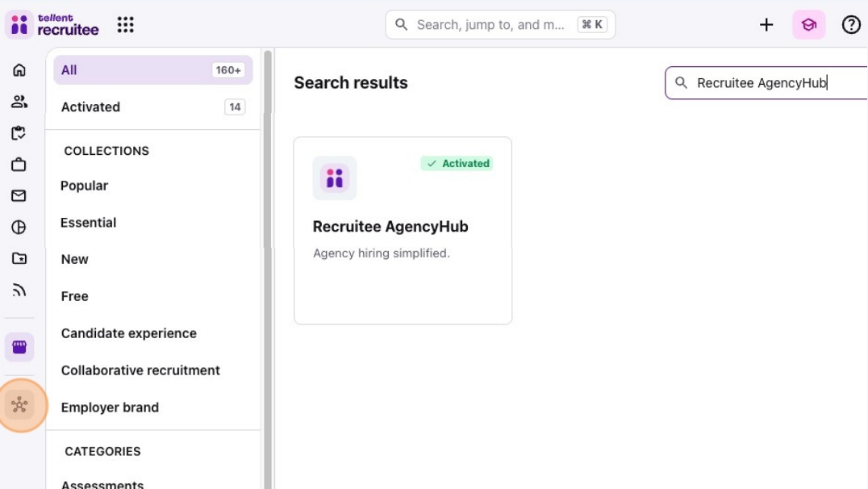Open the apps grid switcher
Screen dimensions: 868x489
point(126,24)
